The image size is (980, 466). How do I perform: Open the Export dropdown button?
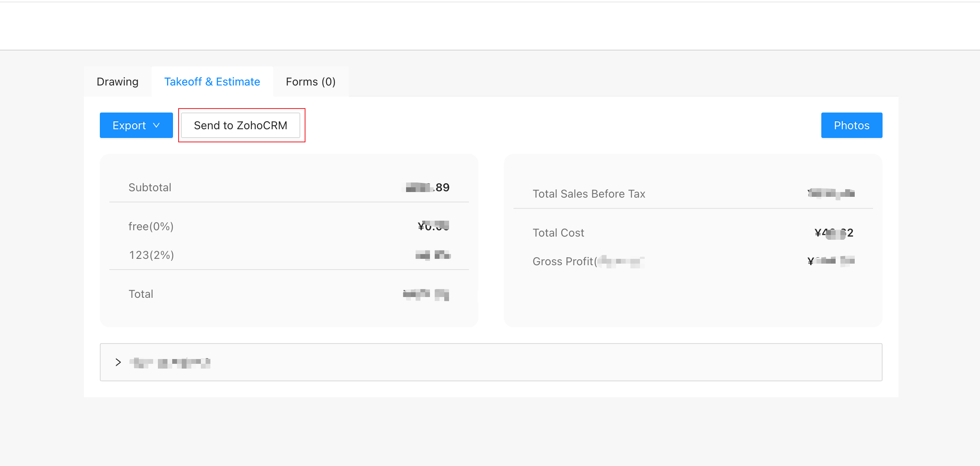(x=136, y=125)
